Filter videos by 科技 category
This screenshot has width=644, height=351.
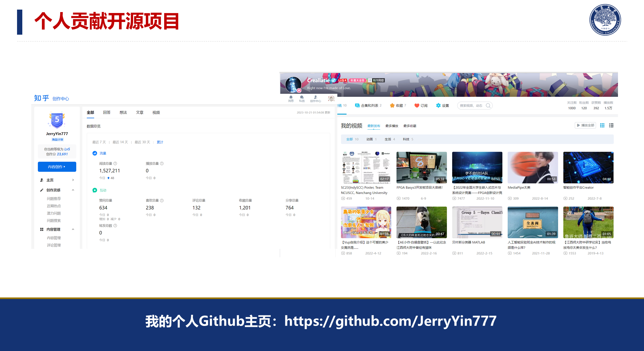(408, 139)
